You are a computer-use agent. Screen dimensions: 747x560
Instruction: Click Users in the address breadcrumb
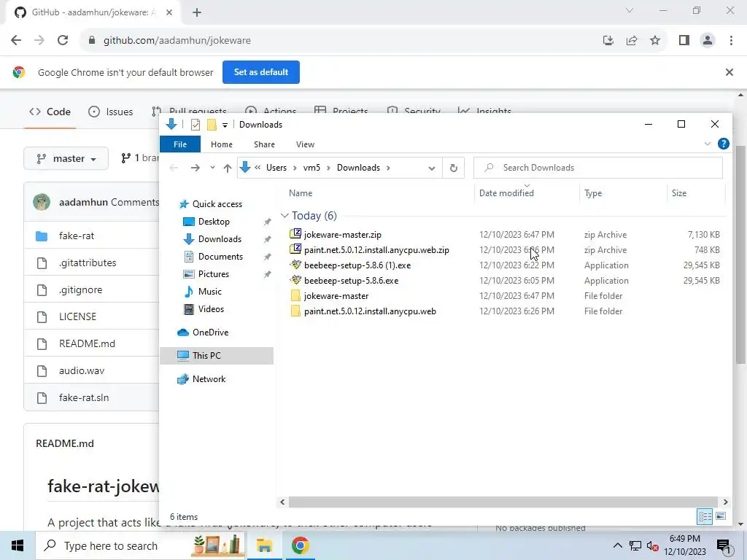click(x=276, y=168)
